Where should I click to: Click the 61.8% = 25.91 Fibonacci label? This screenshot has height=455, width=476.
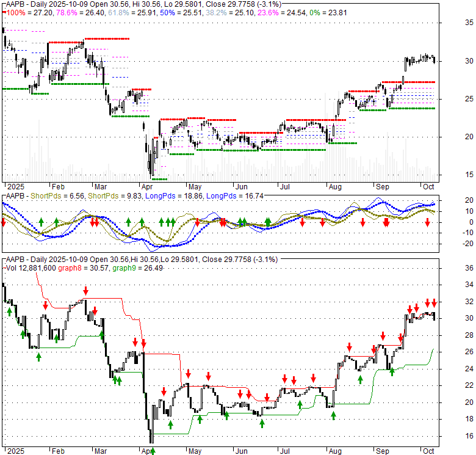[132, 13]
